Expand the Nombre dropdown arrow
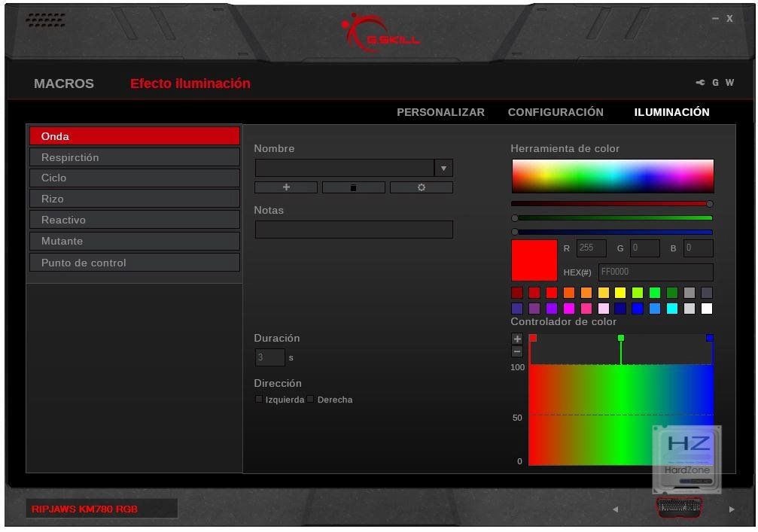The width and height of the screenshot is (758, 532). (x=443, y=168)
